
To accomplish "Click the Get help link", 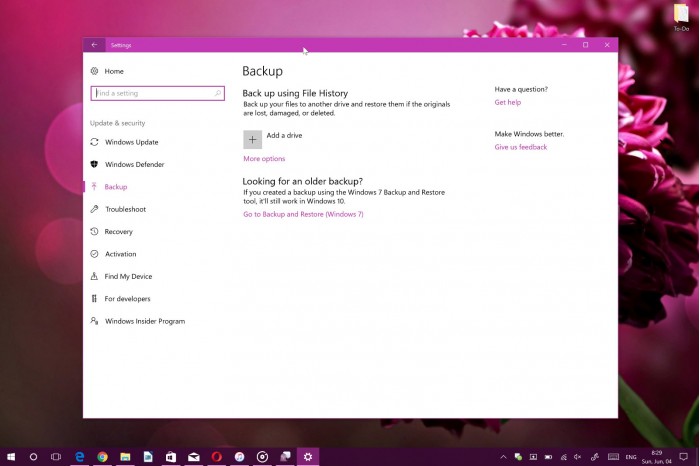I will tap(508, 102).
